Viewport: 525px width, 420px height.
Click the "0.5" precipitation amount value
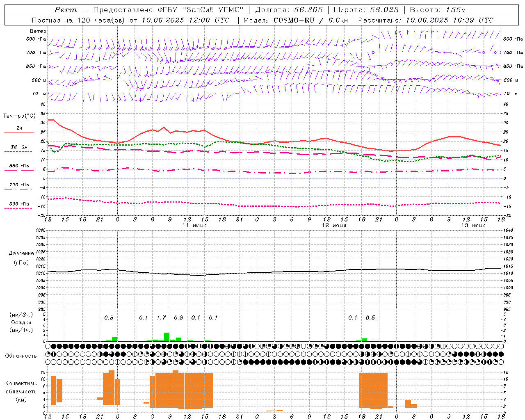point(370,317)
